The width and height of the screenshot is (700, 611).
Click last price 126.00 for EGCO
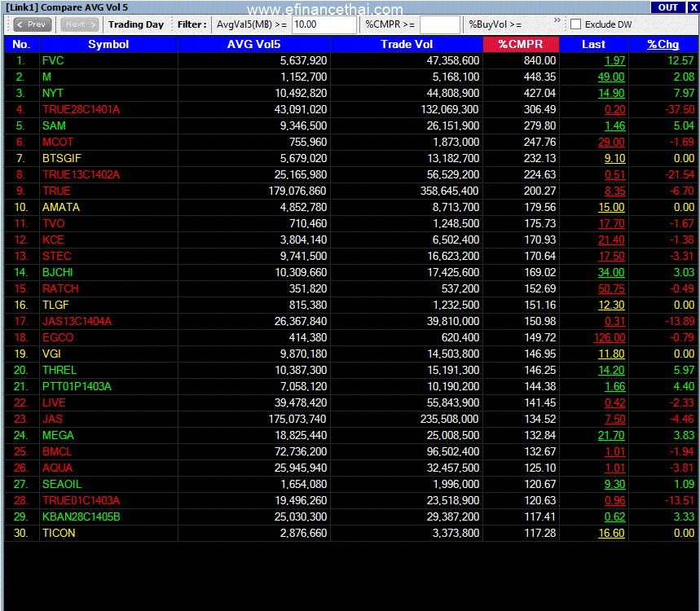[x=609, y=337]
